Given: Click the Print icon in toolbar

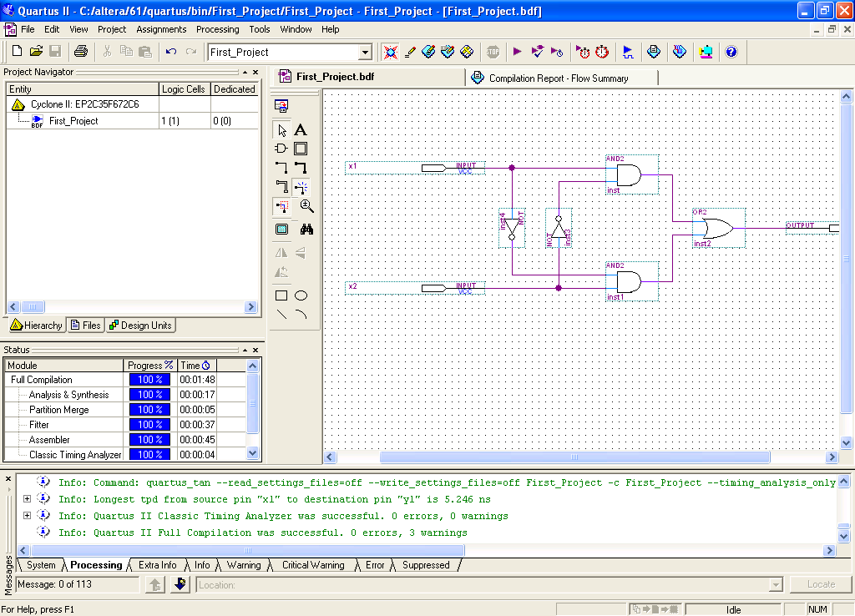Looking at the screenshot, I should click(81, 52).
